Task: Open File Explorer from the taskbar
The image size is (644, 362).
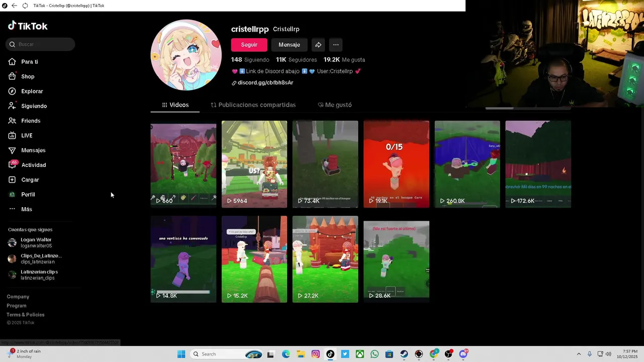Action: click(x=300, y=354)
